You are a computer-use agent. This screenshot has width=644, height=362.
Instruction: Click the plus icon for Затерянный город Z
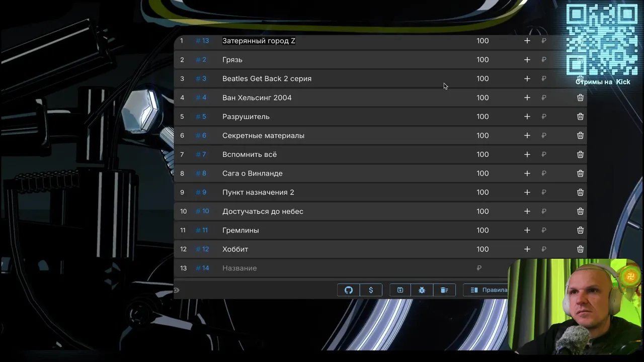527,41
